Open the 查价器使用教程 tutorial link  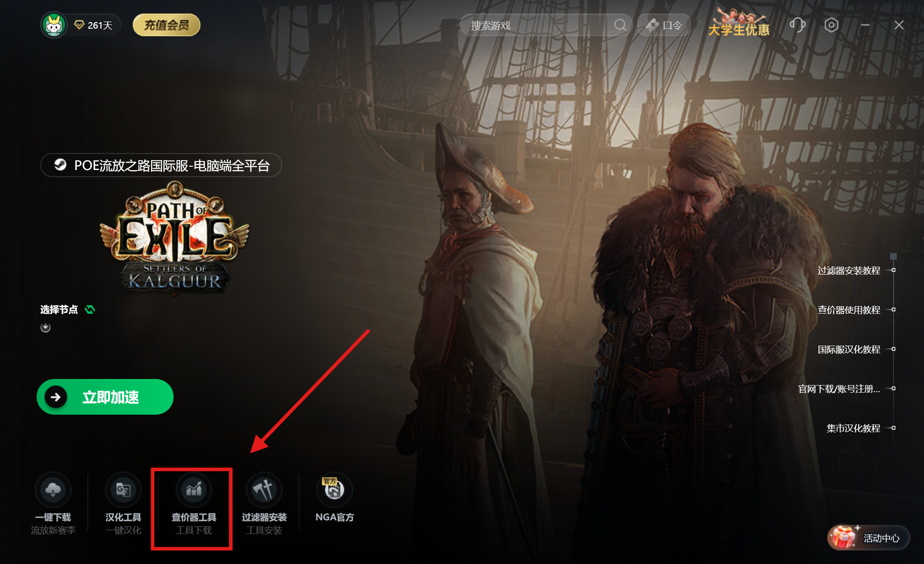(x=848, y=310)
